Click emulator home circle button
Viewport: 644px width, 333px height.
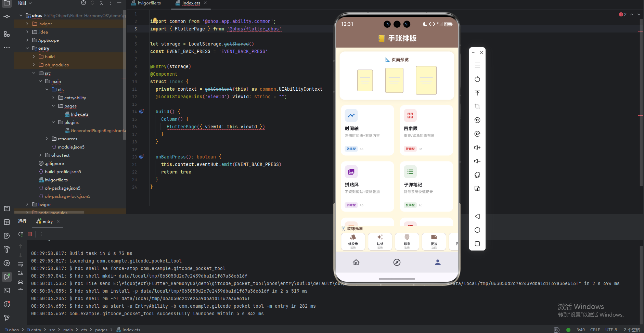tap(477, 230)
